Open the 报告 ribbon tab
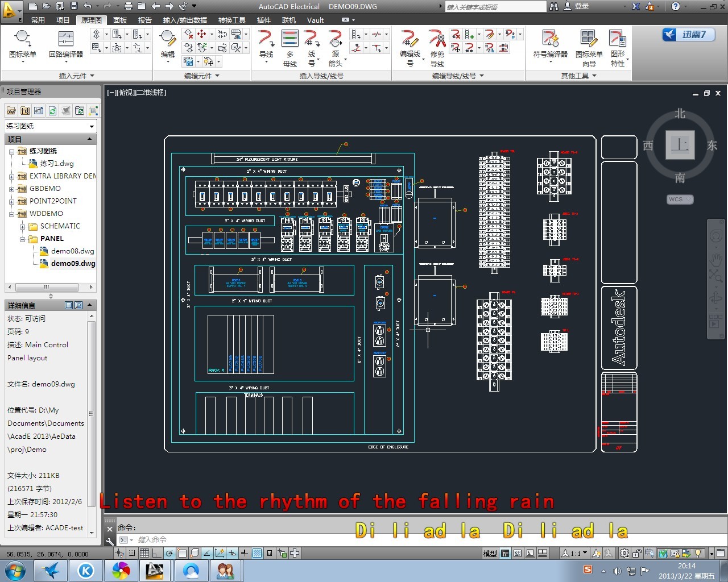Viewport: 728px width, 582px height. [x=145, y=20]
